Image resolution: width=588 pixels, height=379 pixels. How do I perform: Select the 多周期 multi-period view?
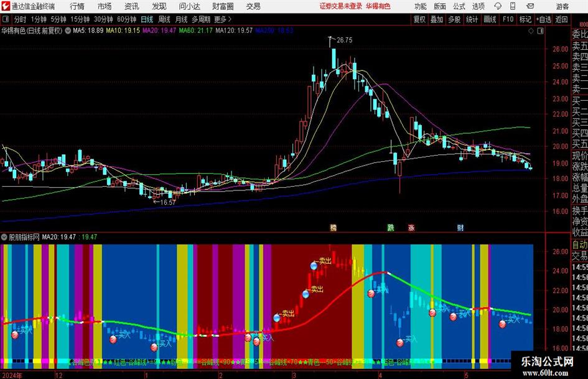pos(201,19)
